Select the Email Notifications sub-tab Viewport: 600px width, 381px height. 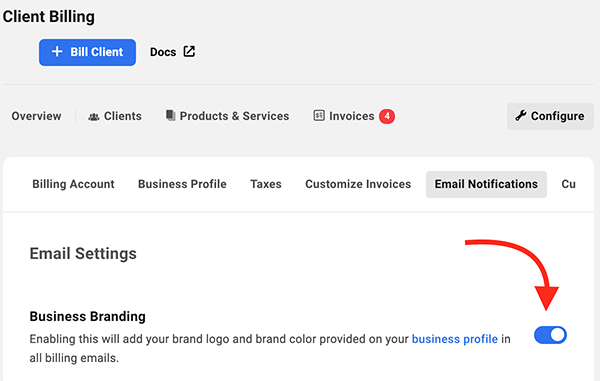[x=486, y=184]
